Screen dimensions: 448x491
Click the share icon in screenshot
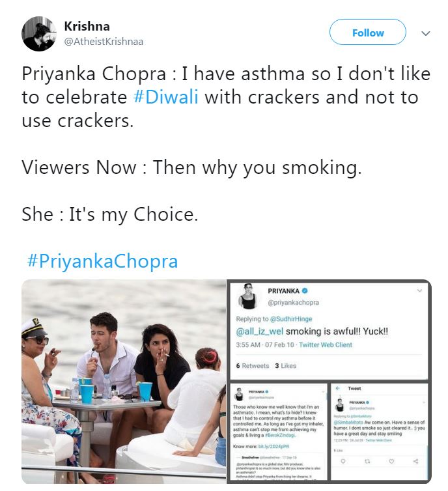click(x=415, y=462)
